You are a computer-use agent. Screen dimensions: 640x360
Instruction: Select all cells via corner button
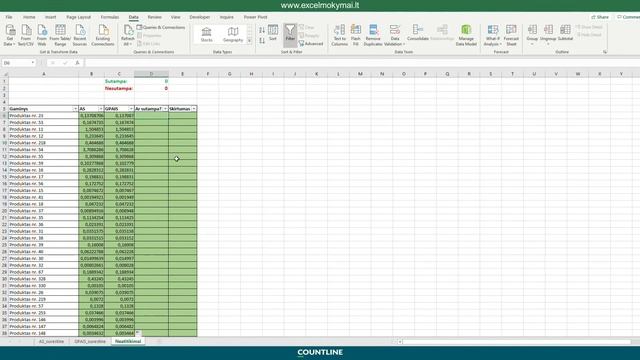(x=4, y=74)
